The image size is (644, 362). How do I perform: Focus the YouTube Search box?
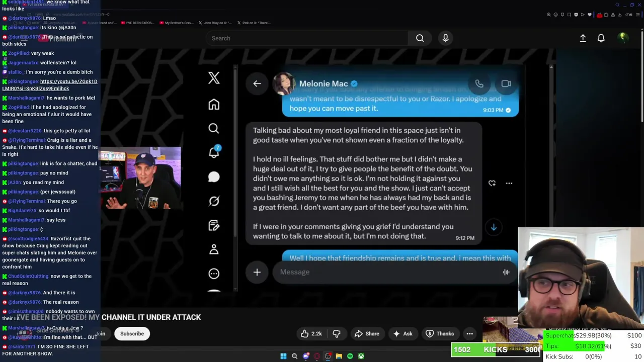[307, 38]
